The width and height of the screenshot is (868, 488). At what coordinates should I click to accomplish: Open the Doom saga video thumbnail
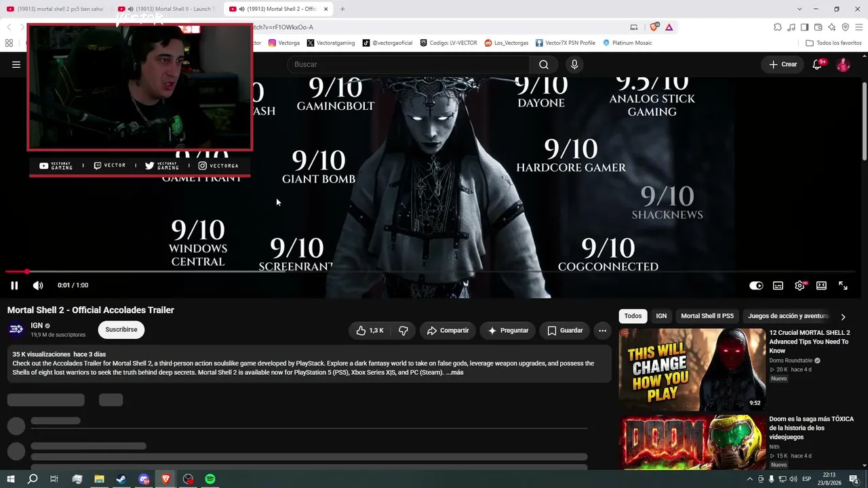click(692, 442)
